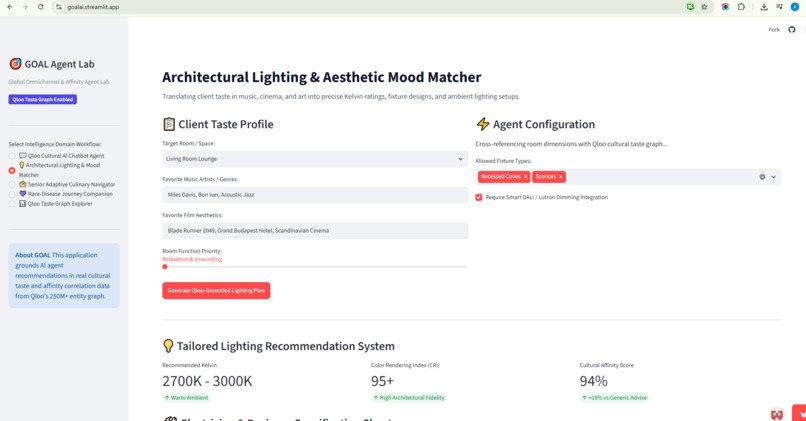Click Generate Qloo-Grounded Lighting Plan button

[216, 290]
